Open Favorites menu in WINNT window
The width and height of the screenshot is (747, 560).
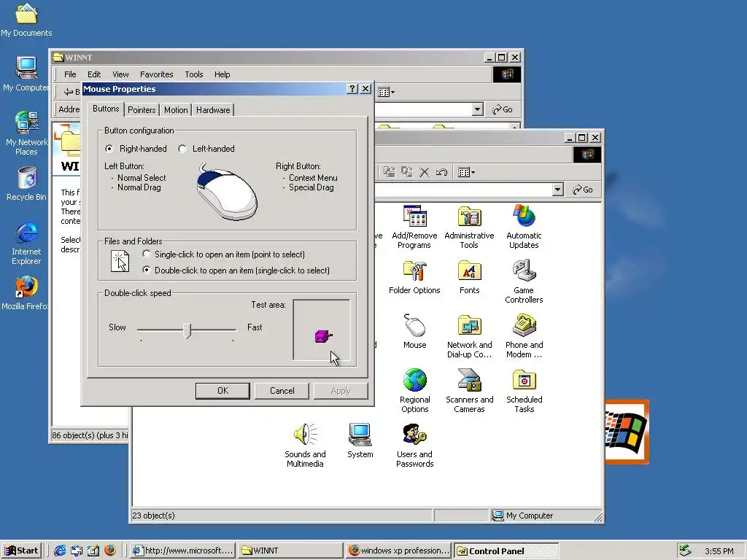[x=156, y=74]
